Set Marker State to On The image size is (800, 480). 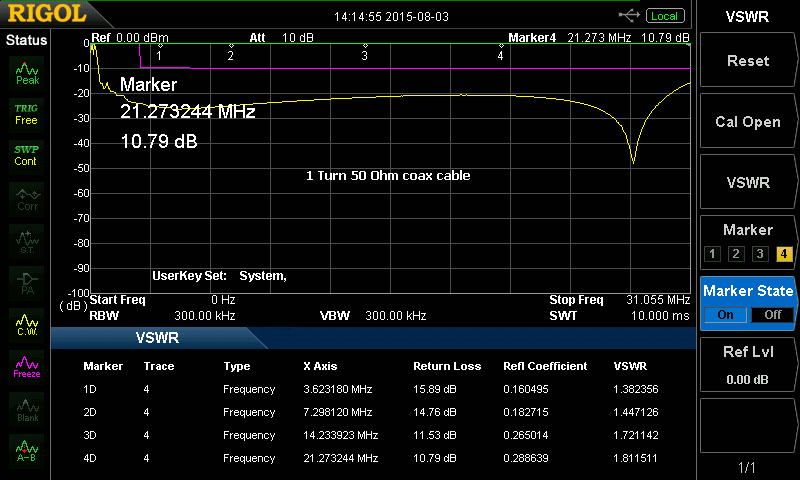tap(725, 314)
